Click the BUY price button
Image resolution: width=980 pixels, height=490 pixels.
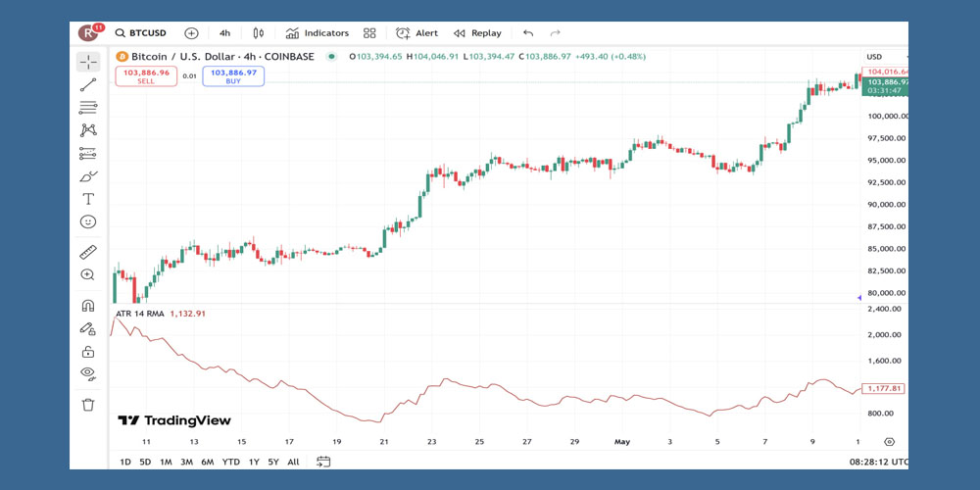(233, 76)
